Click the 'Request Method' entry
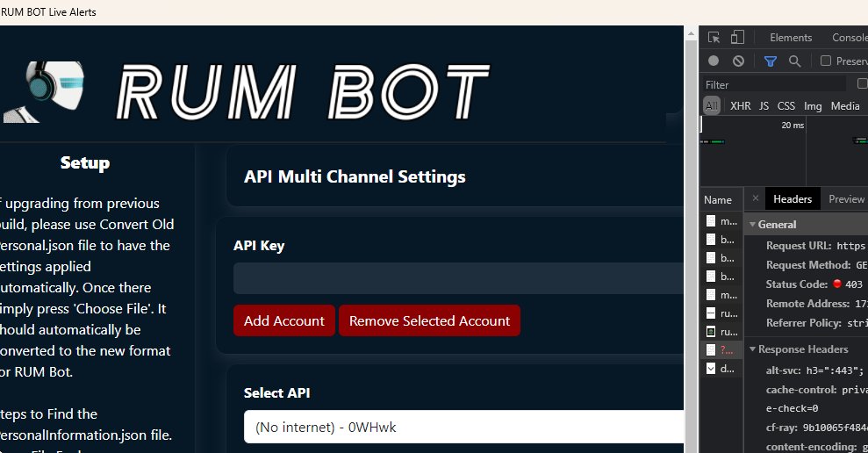The image size is (868, 453). pos(816,265)
